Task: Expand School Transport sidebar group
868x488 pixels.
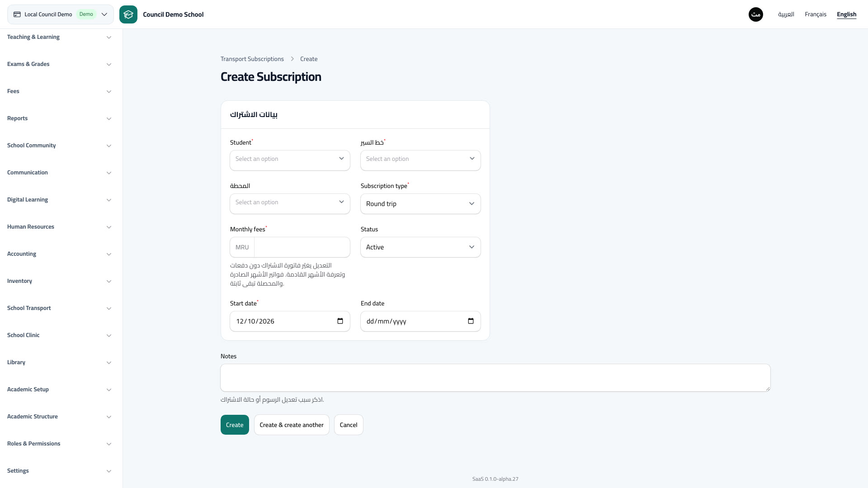Action: pyautogui.click(x=59, y=308)
